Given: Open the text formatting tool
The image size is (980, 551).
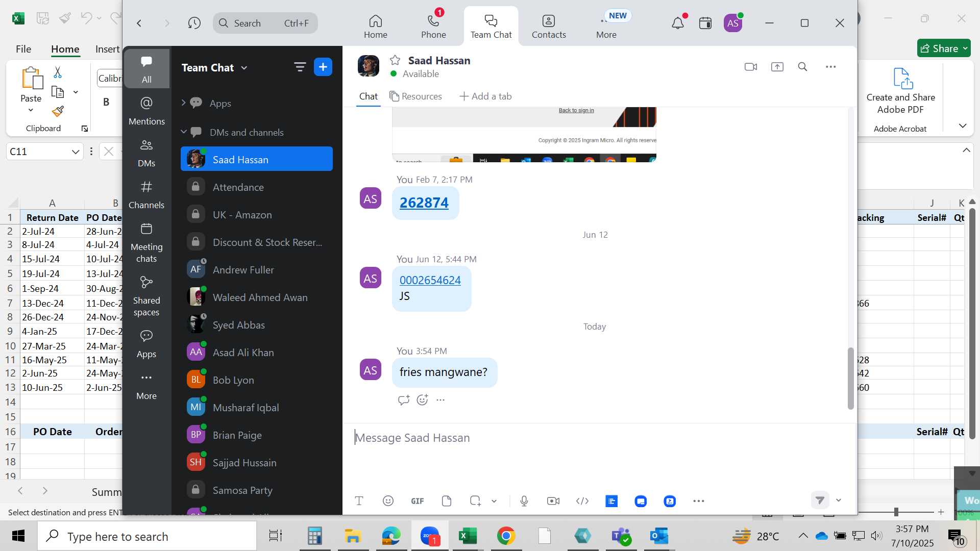Looking at the screenshot, I should point(359,501).
